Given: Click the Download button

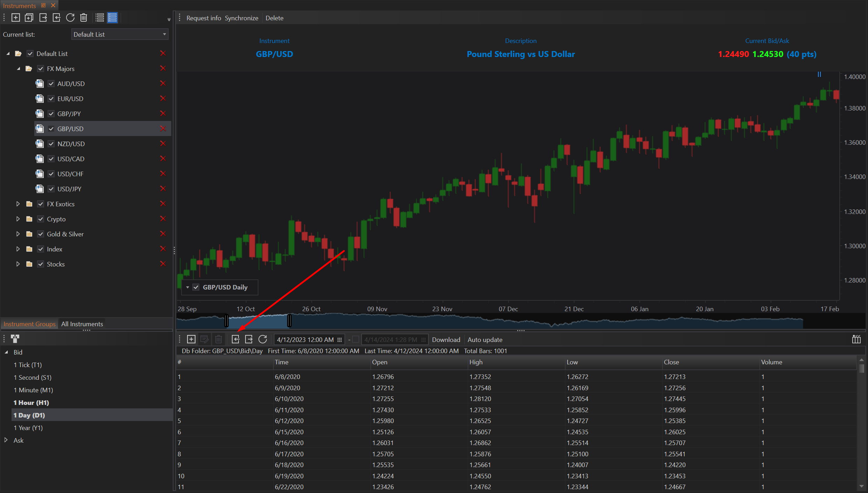Looking at the screenshot, I should 446,340.
